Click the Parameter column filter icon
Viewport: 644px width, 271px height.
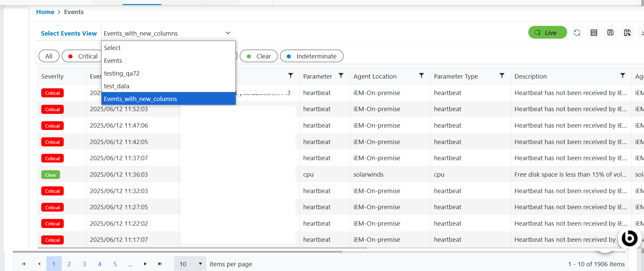pos(341,76)
